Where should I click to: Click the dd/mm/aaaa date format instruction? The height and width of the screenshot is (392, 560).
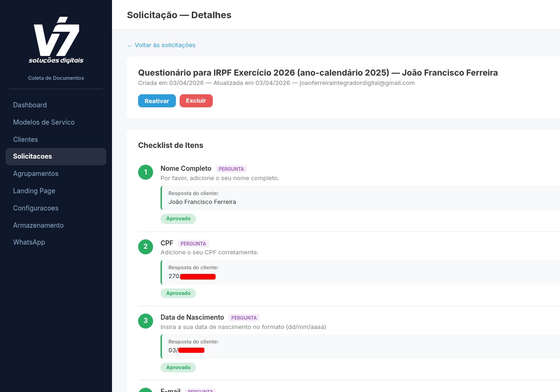coord(243,327)
